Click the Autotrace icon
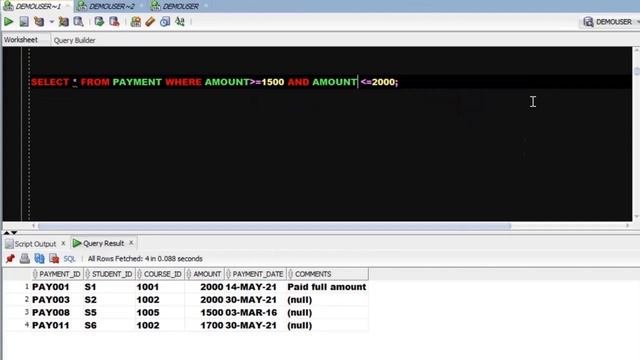Screen dimensions: 640x360 coord(64,22)
